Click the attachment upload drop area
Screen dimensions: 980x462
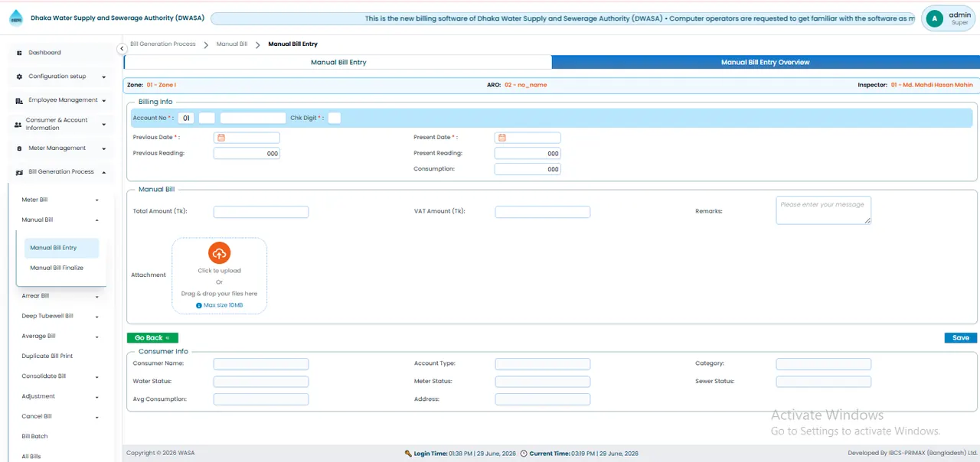(x=219, y=275)
